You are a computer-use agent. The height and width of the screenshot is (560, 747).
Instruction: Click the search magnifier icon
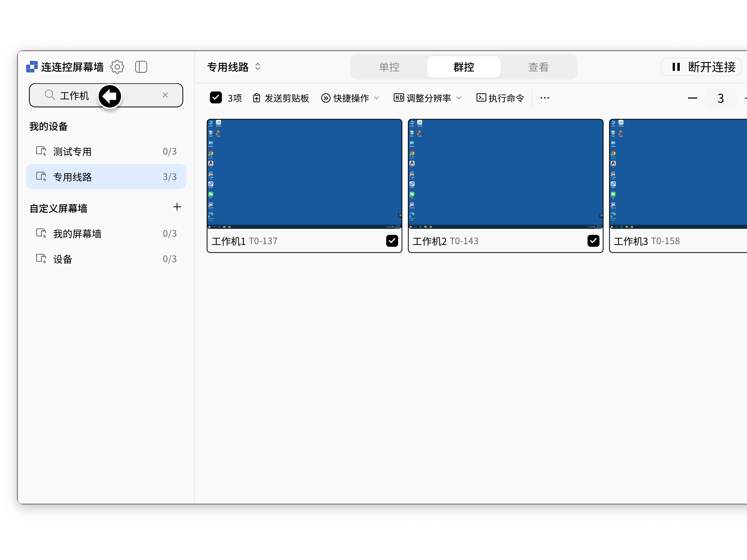coord(50,95)
